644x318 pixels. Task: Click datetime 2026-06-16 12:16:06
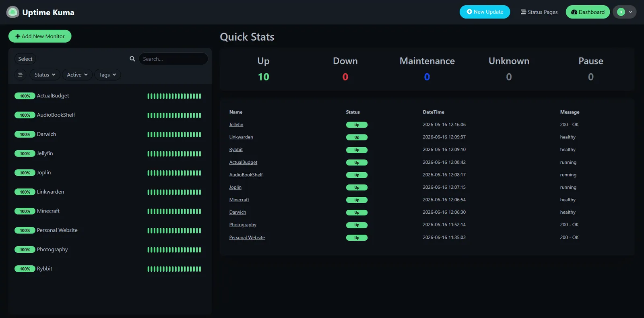point(444,124)
